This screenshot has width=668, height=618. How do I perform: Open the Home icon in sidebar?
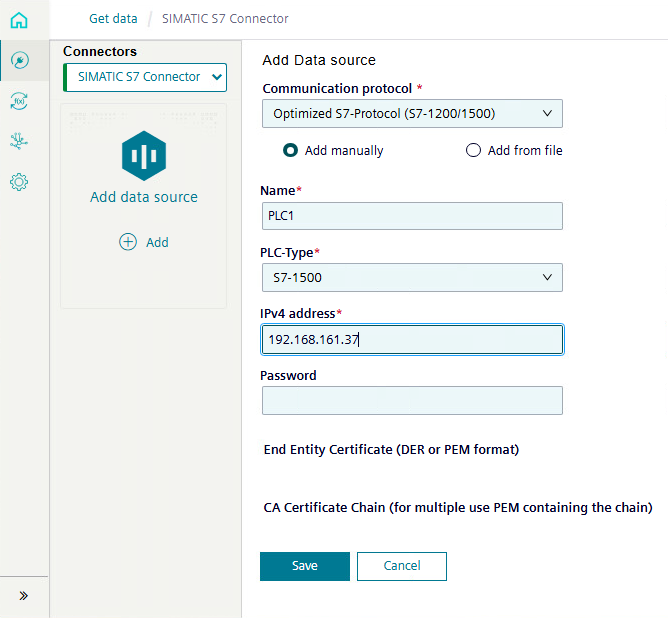click(19, 20)
